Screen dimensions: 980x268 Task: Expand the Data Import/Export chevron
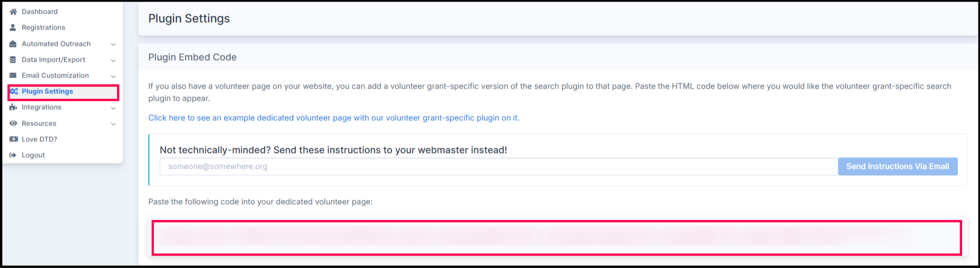[x=113, y=60]
